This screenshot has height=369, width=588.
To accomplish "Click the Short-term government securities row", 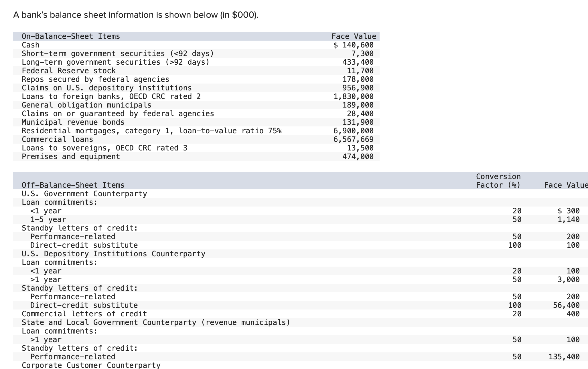I will 117,53.
